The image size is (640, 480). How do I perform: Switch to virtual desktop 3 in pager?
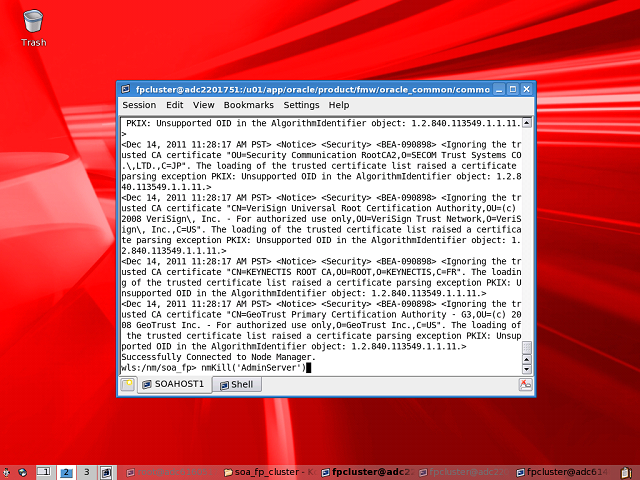[87, 471]
